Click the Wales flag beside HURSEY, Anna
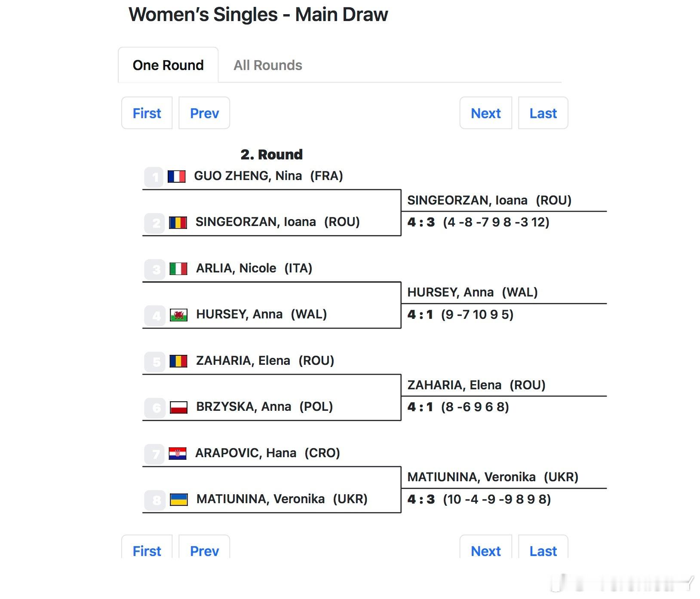The width and height of the screenshot is (700, 599). pyautogui.click(x=178, y=315)
